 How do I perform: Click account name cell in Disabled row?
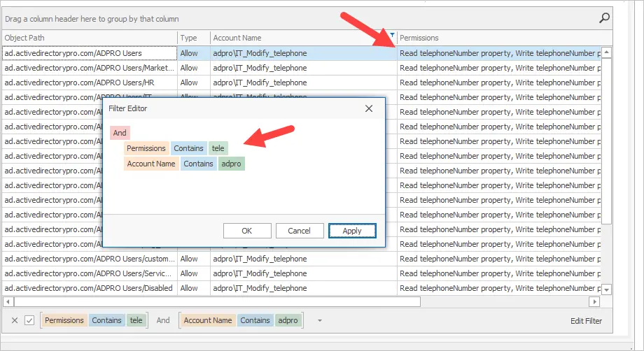(304, 288)
